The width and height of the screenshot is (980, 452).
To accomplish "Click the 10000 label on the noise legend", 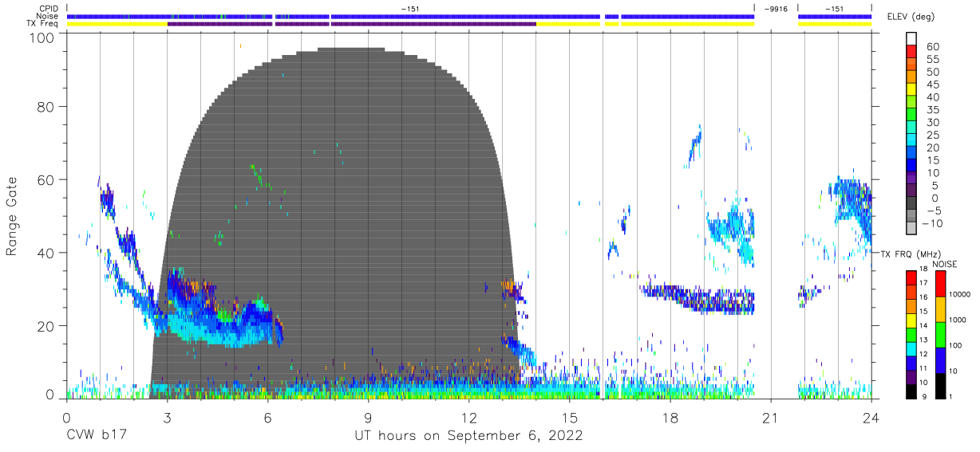I will pos(960,294).
